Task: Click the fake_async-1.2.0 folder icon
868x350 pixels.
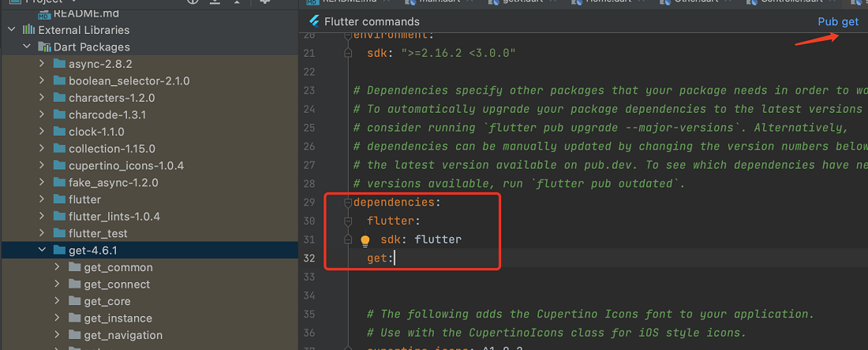Action: [x=59, y=182]
